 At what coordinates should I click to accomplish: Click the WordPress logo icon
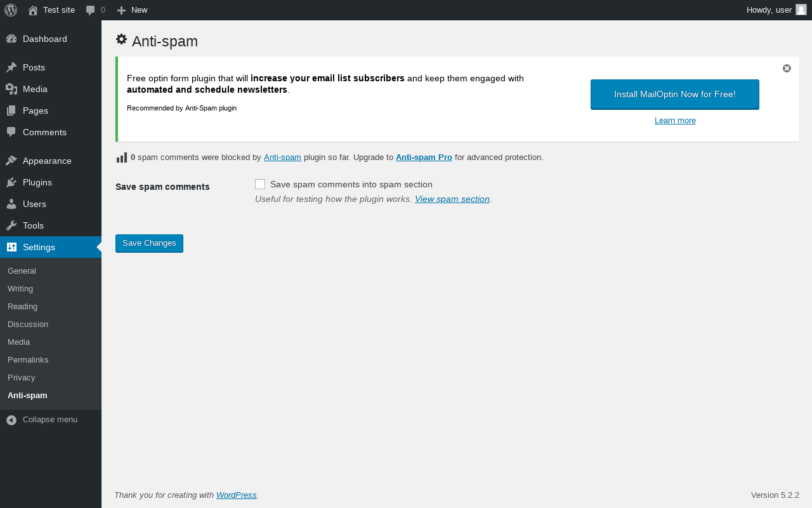11,10
